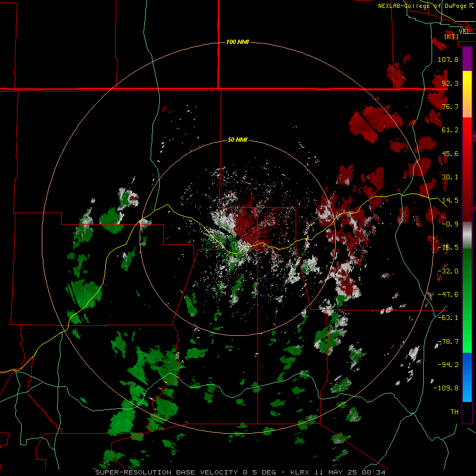
Task: Click the 107.8 value on velocity scale
Action: pos(448,59)
